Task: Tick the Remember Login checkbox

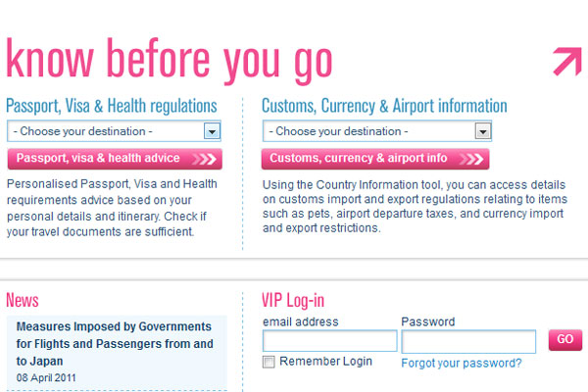Action: tap(269, 362)
